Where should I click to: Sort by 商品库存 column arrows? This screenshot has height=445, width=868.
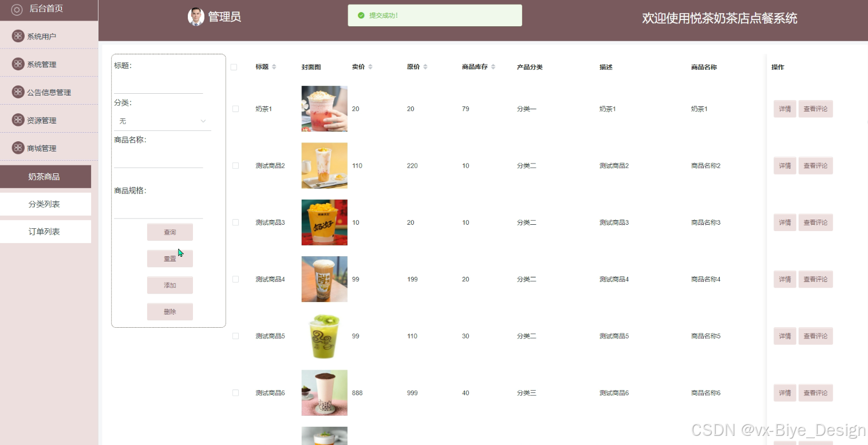493,67
